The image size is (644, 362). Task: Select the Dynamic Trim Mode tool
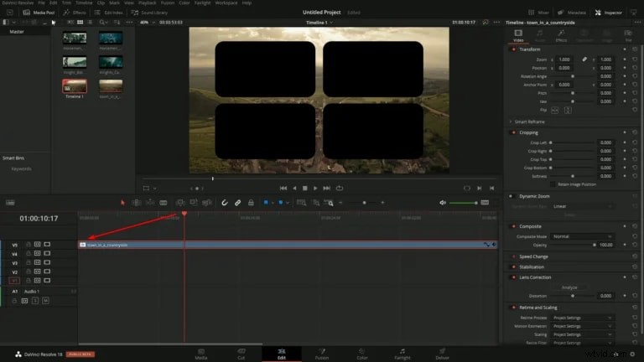[x=150, y=203]
